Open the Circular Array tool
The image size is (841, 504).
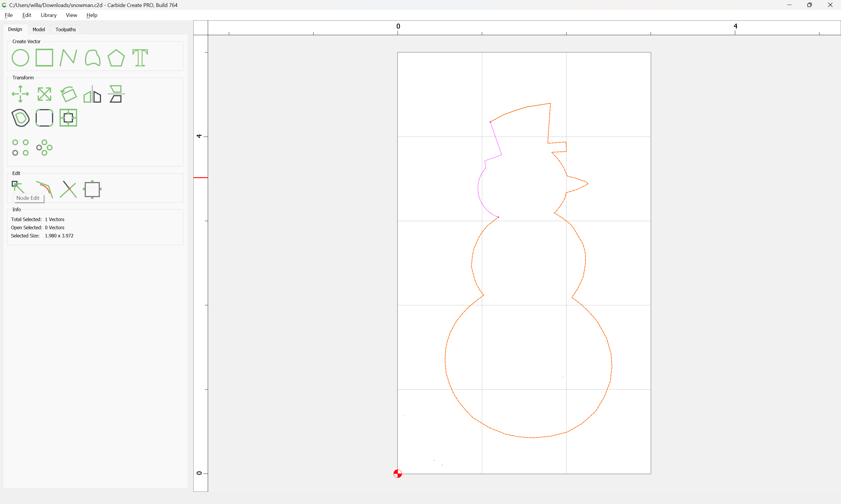pyautogui.click(x=44, y=147)
